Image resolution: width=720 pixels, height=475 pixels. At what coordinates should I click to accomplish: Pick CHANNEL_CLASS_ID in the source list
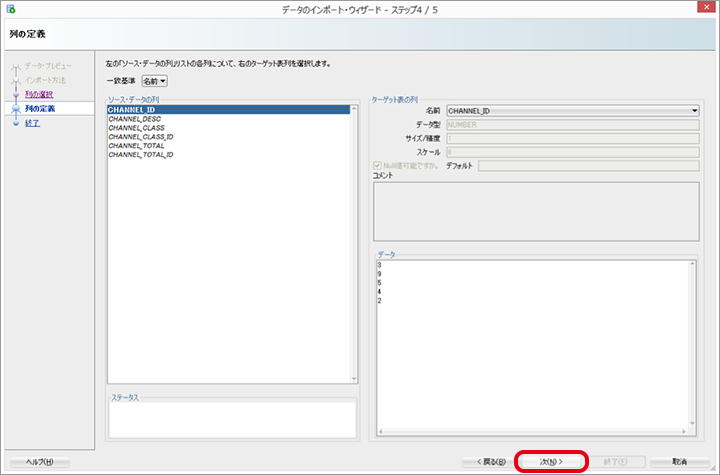[141, 137]
